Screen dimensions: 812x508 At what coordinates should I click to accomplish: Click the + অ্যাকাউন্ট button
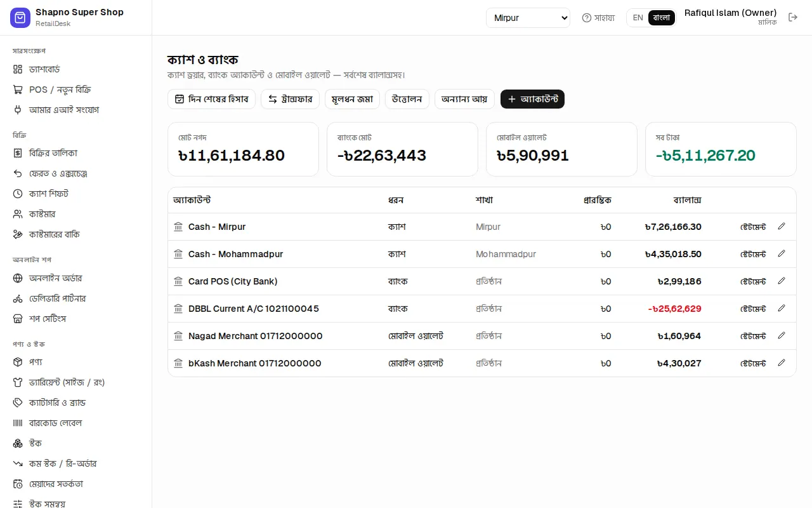[x=532, y=99]
